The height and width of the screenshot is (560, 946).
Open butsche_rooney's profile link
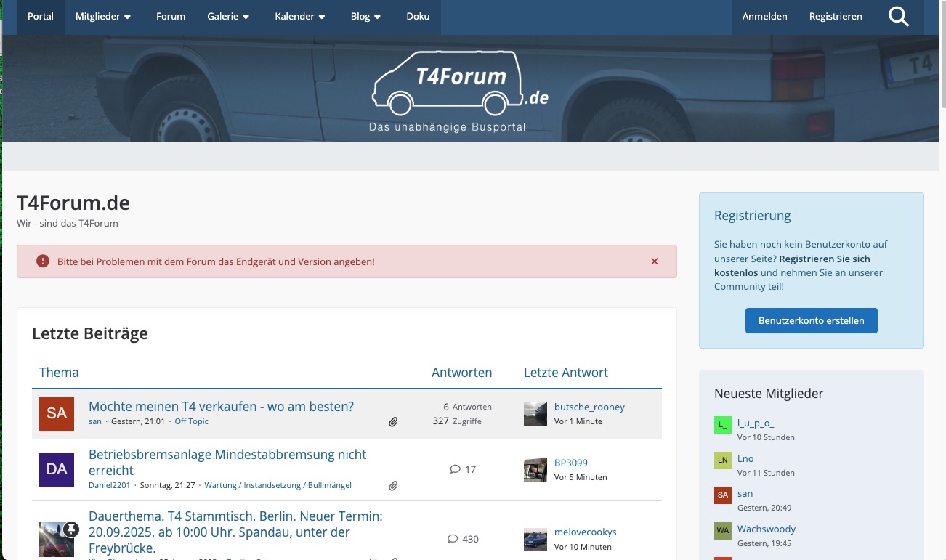[x=589, y=407]
